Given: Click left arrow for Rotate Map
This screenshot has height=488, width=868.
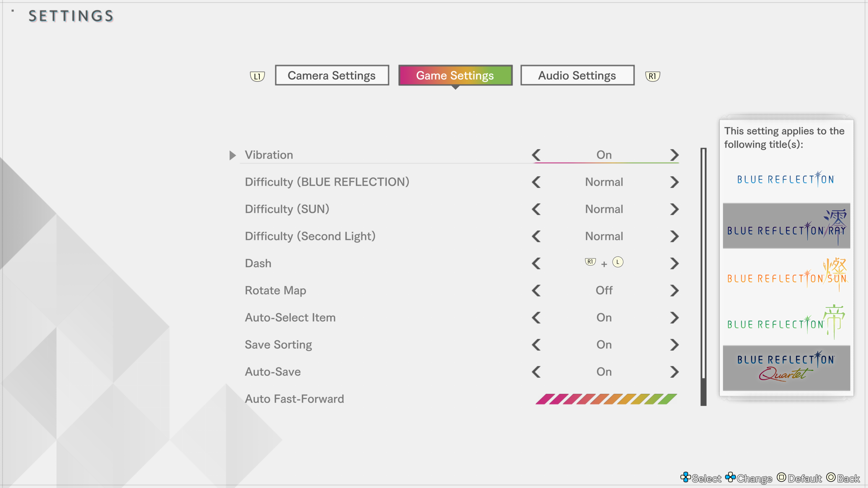Looking at the screenshot, I should [x=536, y=291].
